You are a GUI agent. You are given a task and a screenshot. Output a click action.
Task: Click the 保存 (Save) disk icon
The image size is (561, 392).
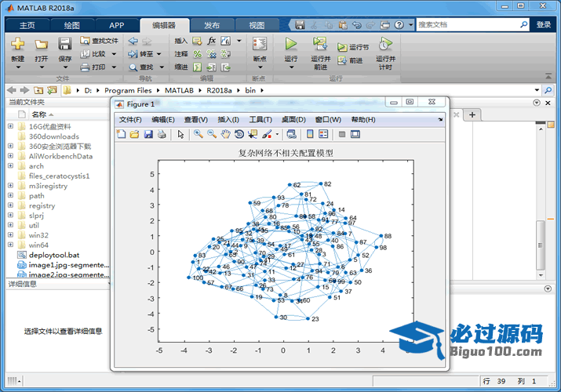65,45
